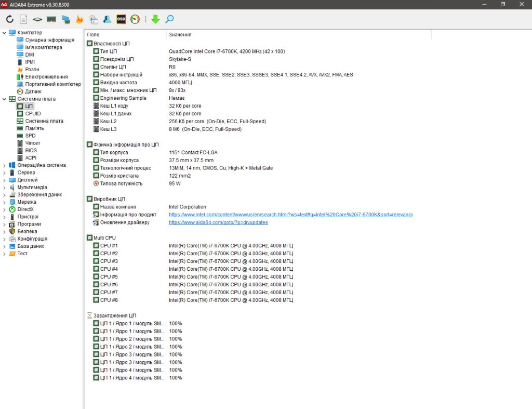Collapse the Комп'ютер tree node

[4, 33]
